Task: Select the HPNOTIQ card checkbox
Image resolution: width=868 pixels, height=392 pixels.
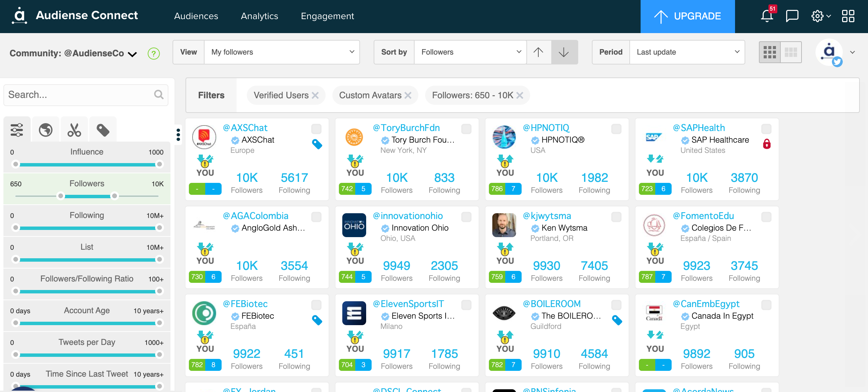Action: click(616, 129)
